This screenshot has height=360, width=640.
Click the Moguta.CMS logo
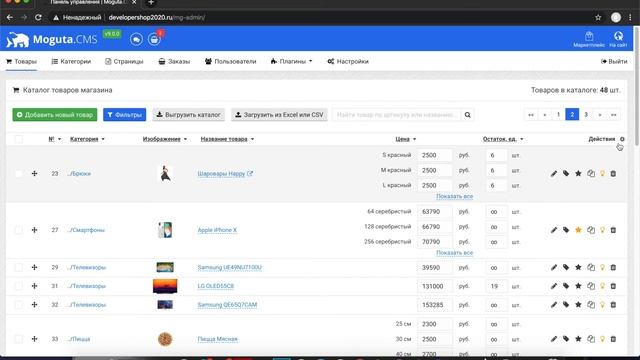click(x=51, y=40)
